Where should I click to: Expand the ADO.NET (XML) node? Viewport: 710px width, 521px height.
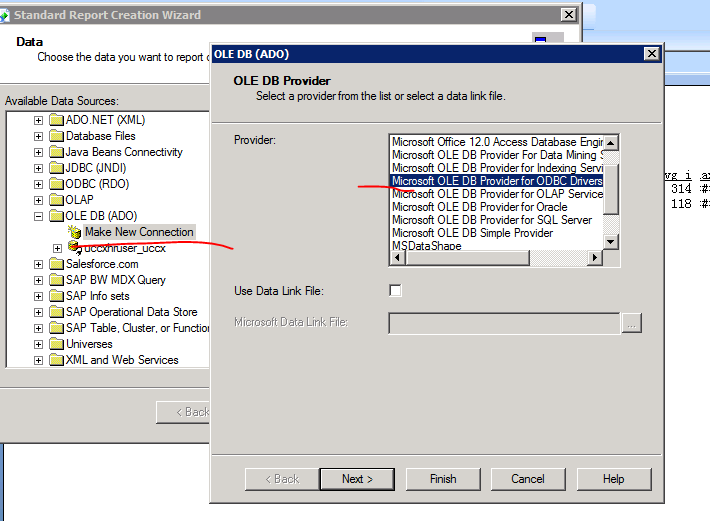38,120
